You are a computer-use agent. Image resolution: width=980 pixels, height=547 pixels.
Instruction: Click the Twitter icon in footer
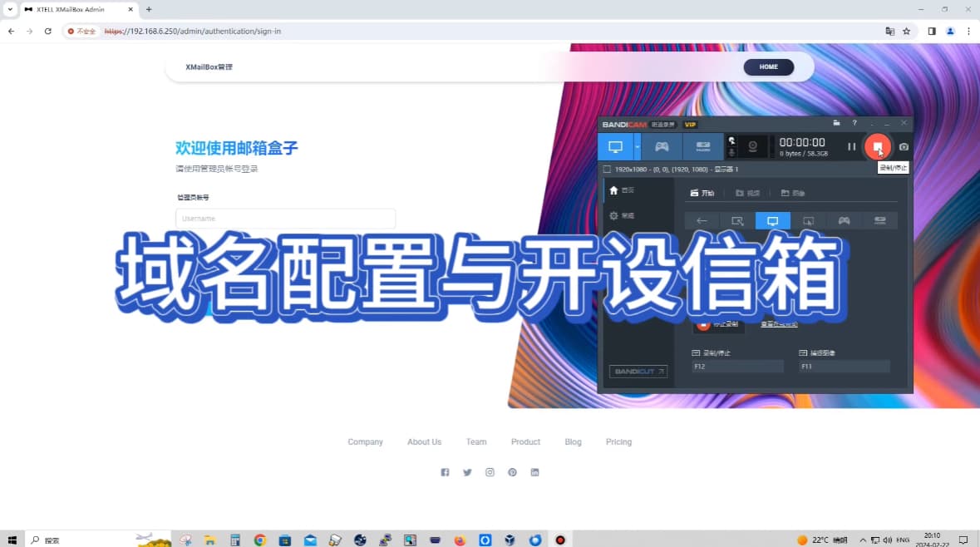tap(467, 473)
